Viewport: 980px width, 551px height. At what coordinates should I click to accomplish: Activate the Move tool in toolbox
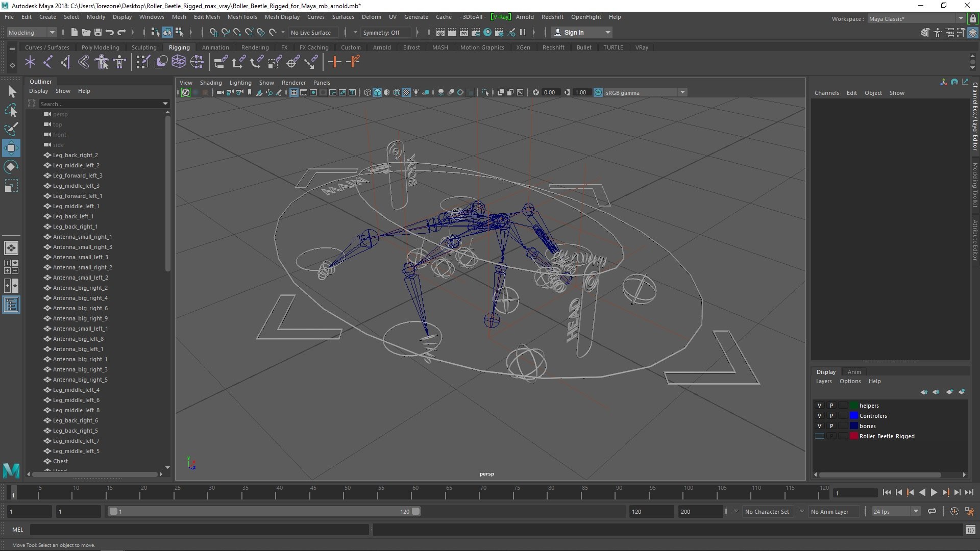(x=11, y=148)
